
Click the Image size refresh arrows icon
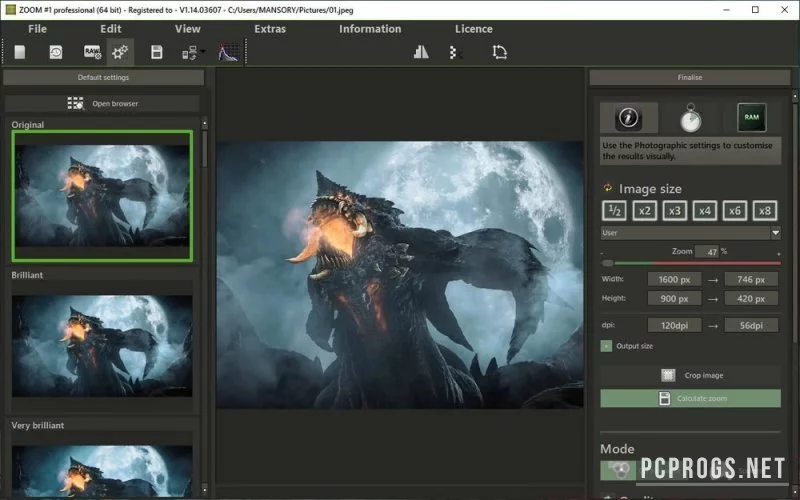point(608,188)
